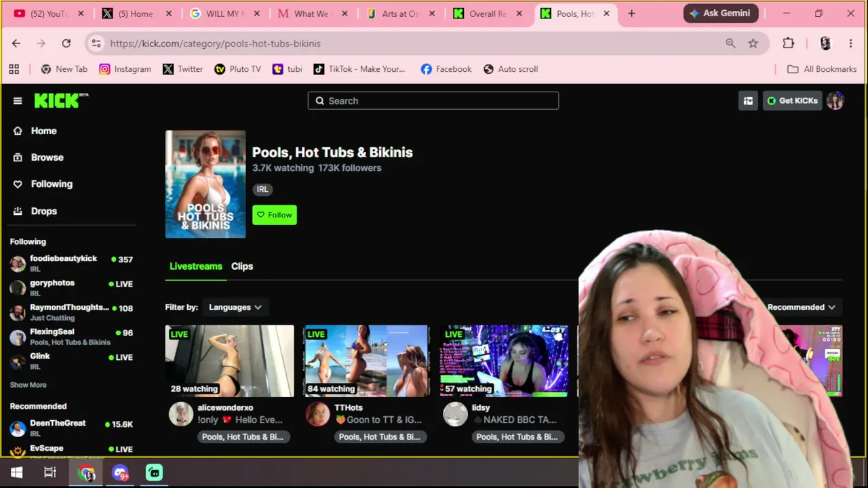The height and width of the screenshot is (488, 868).
Task: Open the Kick sidebar hamburger menu
Action: pyautogui.click(x=18, y=101)
